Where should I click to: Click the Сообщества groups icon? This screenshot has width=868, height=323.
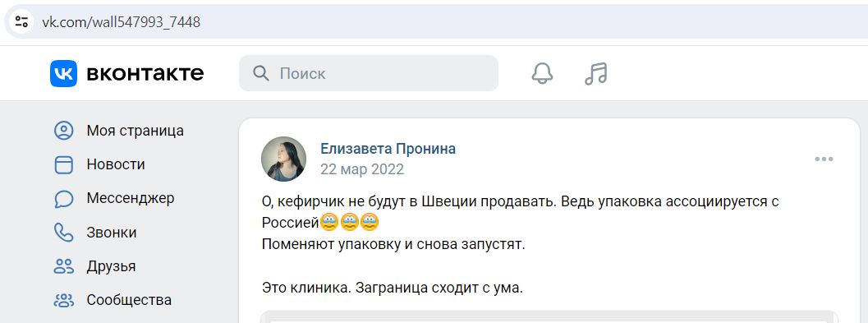pyautogui.click(x=64, y=300)
